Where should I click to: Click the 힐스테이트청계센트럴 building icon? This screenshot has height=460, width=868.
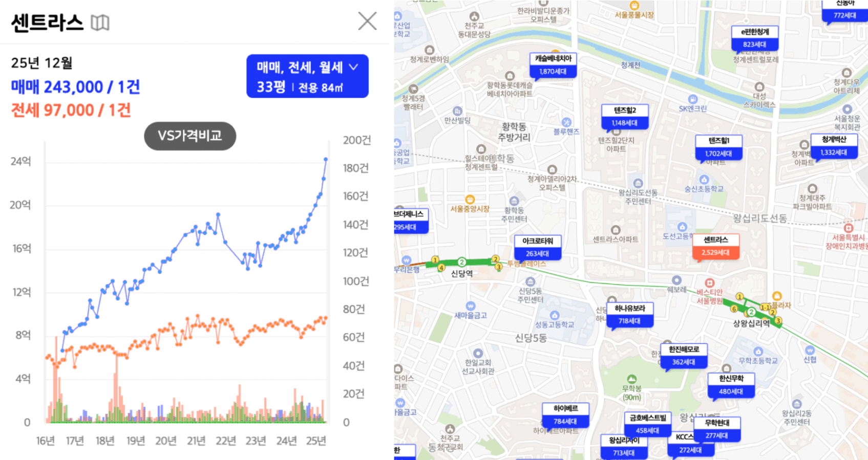481,149
